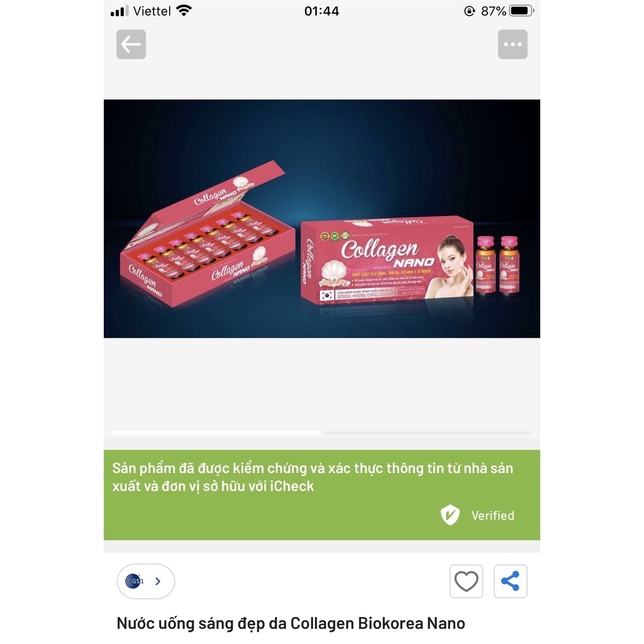Jump to the second image progress segment
The width and height of the screenshot is (644, 644).
428,433
